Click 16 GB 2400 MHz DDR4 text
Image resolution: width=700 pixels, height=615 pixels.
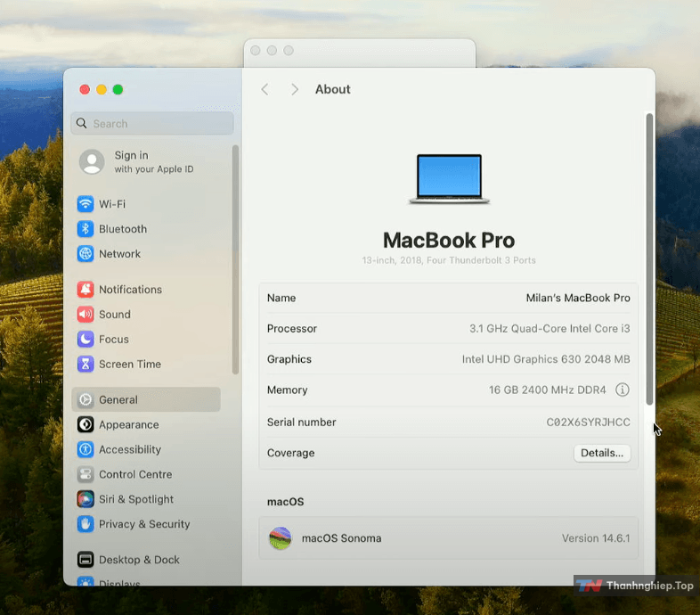tap(548, 390)
